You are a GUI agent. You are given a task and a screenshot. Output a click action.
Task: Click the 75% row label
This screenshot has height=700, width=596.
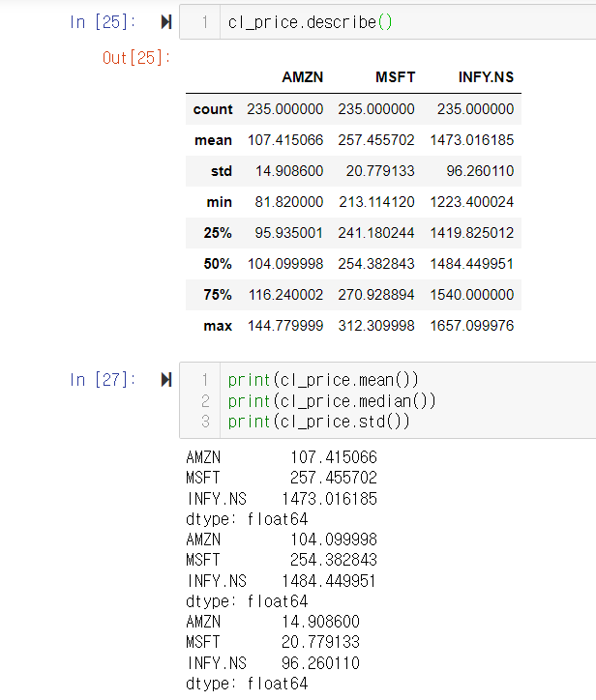click(218, 295)
